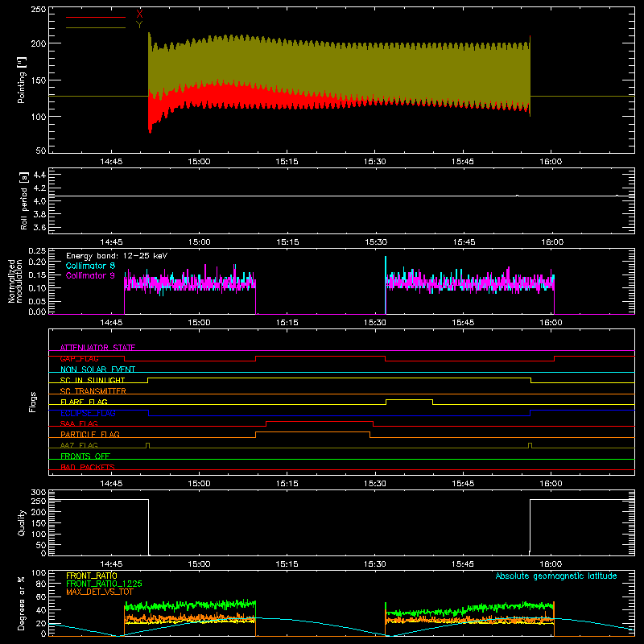The image size is (644, 644).
Task: Click the 0.25 tick on modulation axis
Action: coord(38,251)
